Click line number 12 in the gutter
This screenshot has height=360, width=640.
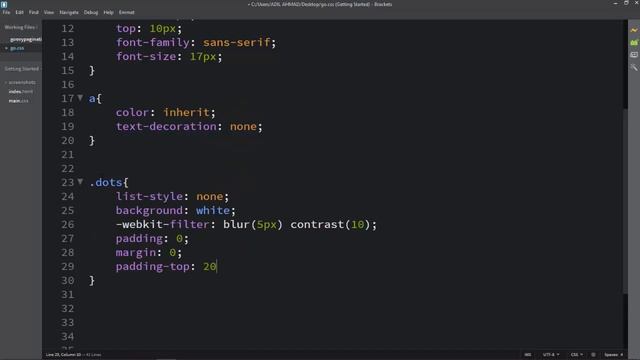[67, 29]
